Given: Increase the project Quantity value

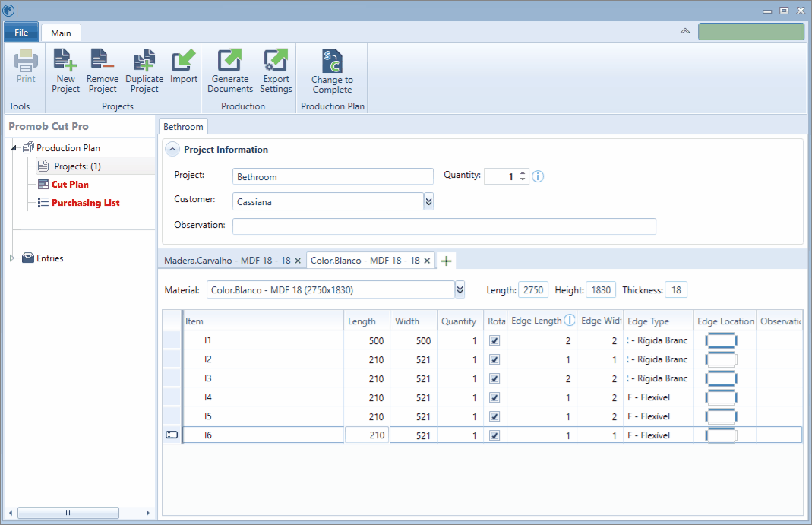Looking at the screenshot, I should tap(523, 173).
